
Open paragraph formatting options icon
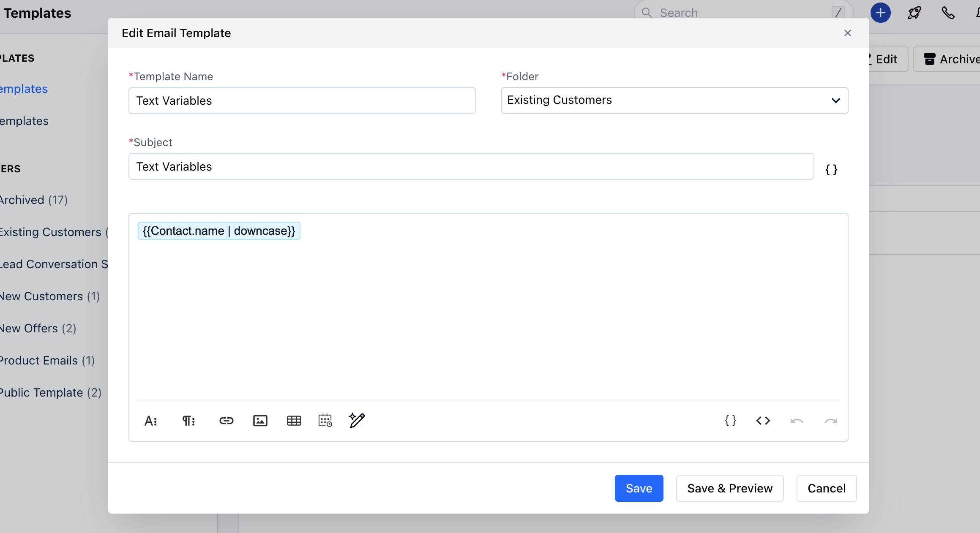coord(188,421)
